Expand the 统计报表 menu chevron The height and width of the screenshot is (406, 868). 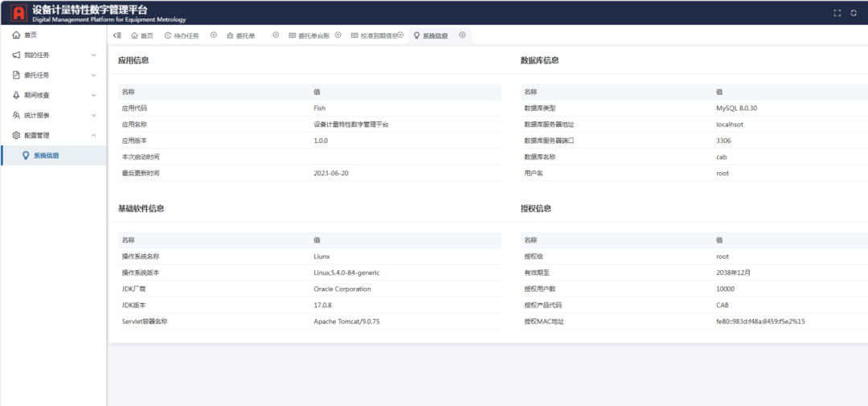[94, 116]
